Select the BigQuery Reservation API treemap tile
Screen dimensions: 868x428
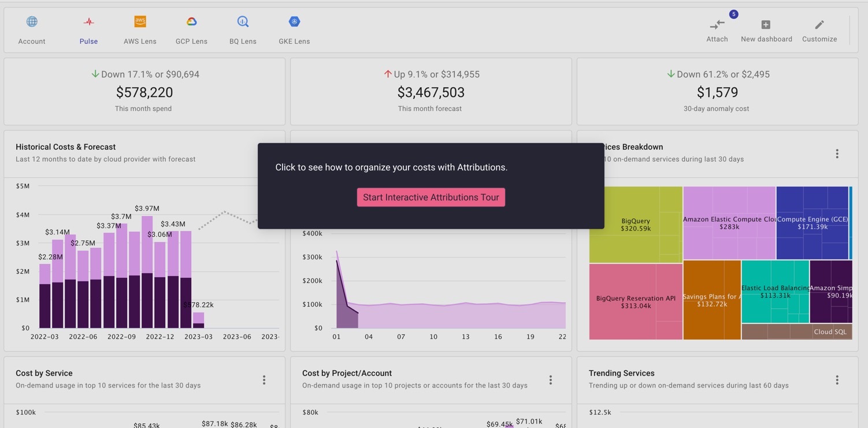[635, 302]
